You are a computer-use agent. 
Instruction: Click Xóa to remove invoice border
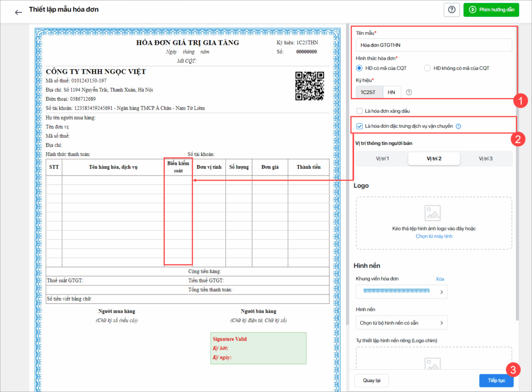440,279
